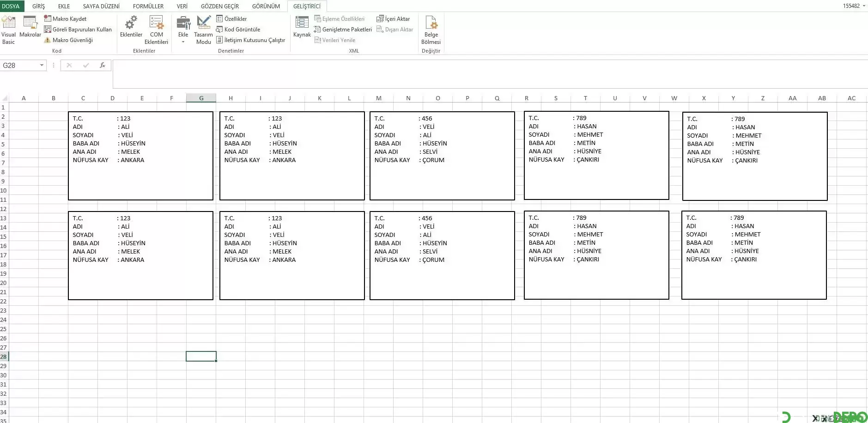Open the DOSYA file menu
This screenshot has height=423, width=868.
pos(11,6)
